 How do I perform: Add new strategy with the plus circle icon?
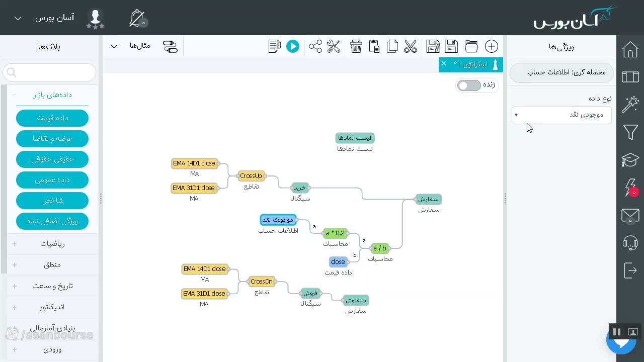492,47
